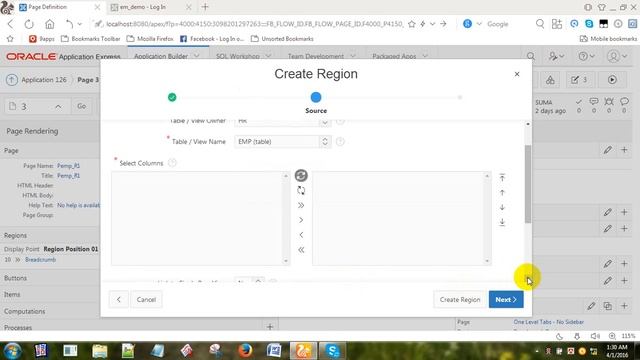Click the swap columns icon in shuttle
The width and height of the screenshot is (640, 360).
pos(301,190)
